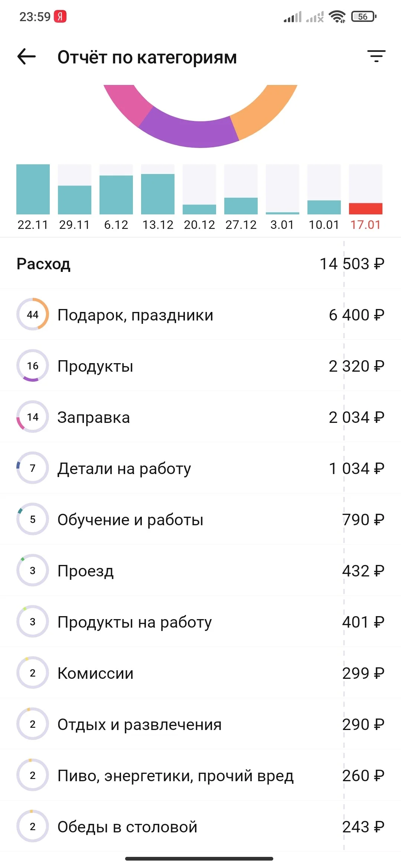401x868 pixels.
Task: Tap the Расход total row
Action: coord(200,263)
